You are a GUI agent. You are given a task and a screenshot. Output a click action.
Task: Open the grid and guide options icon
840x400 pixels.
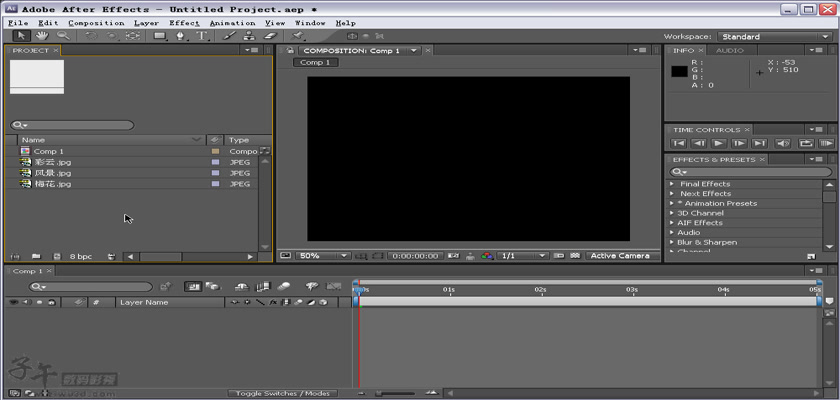[x=361, y=256]
